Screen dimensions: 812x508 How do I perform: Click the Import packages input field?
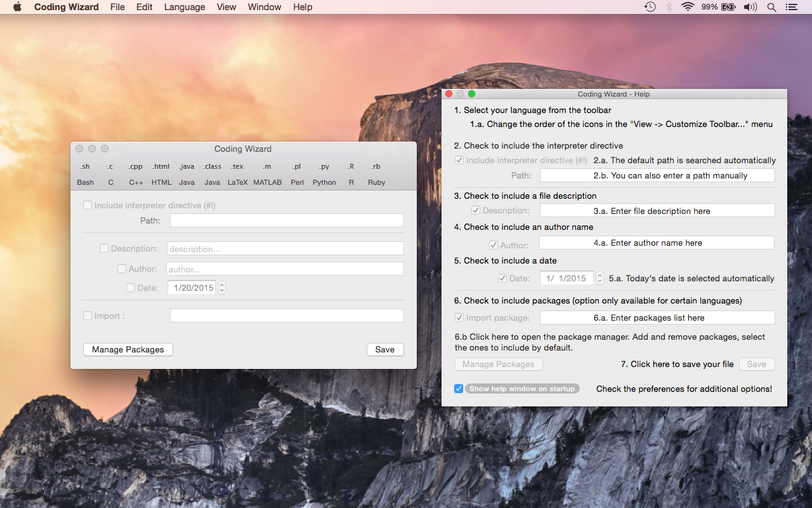(287, 316)
